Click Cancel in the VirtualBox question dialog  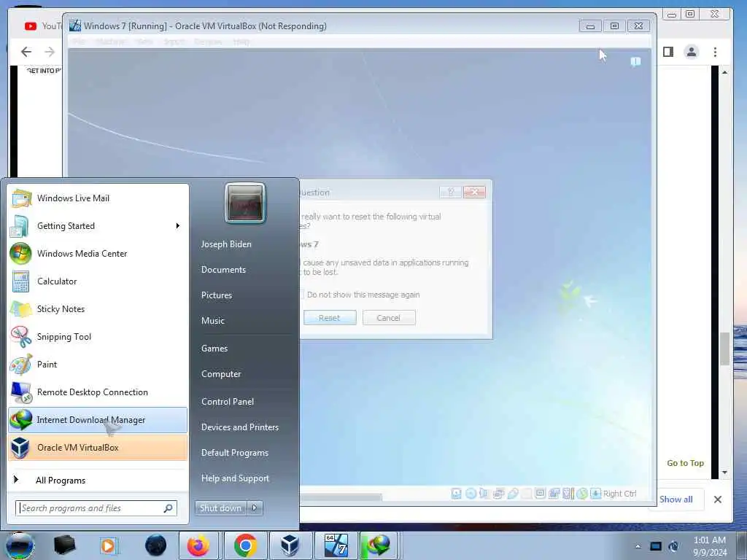click(389, 318)
